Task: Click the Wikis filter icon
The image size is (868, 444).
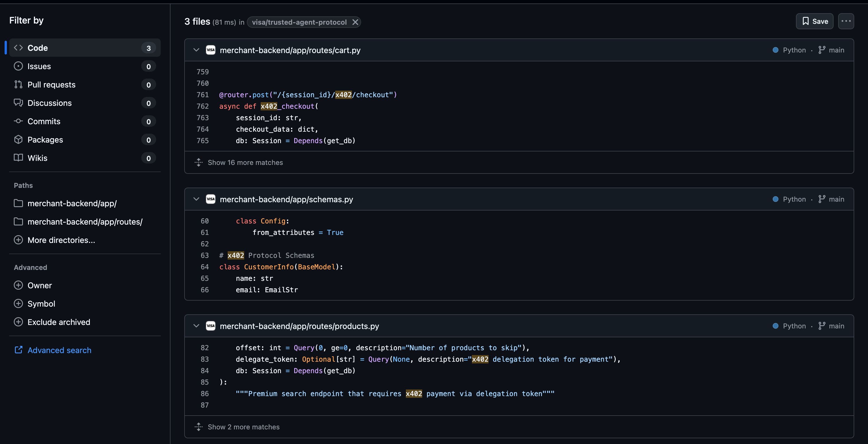Action: point(19,158)
